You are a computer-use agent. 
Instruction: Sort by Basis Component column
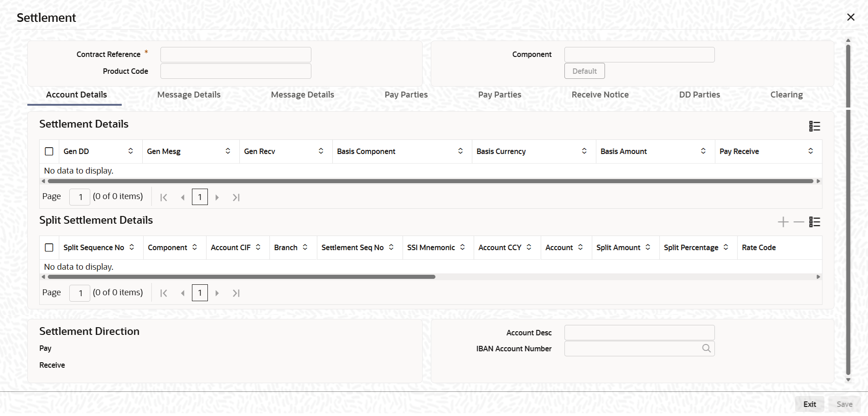[460, 151]
